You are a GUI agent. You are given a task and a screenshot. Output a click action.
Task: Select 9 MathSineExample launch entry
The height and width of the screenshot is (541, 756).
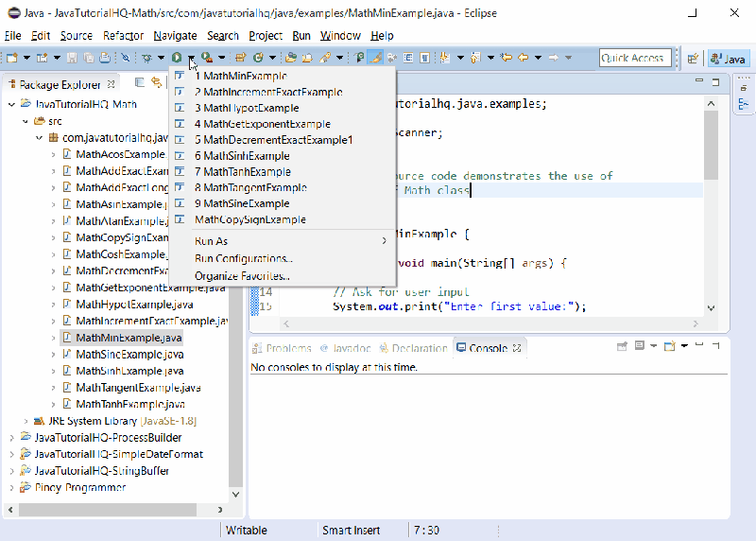tap(283, 203)
